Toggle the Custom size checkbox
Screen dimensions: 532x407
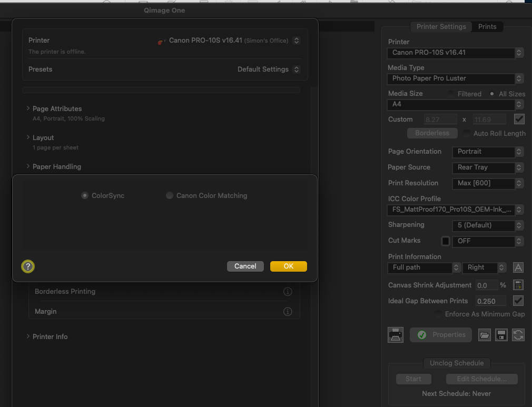point(519,119)
